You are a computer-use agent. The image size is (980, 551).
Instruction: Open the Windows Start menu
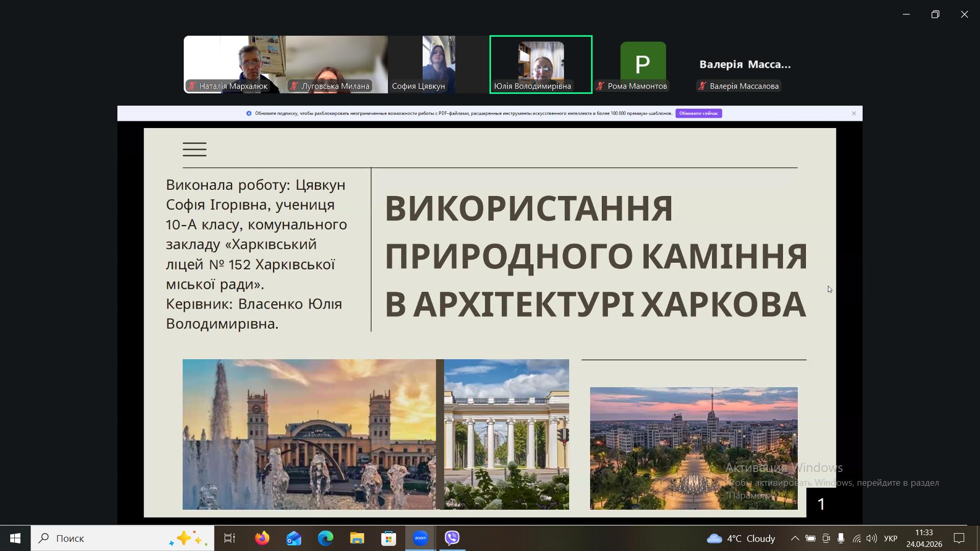click(x=15, y=538)
